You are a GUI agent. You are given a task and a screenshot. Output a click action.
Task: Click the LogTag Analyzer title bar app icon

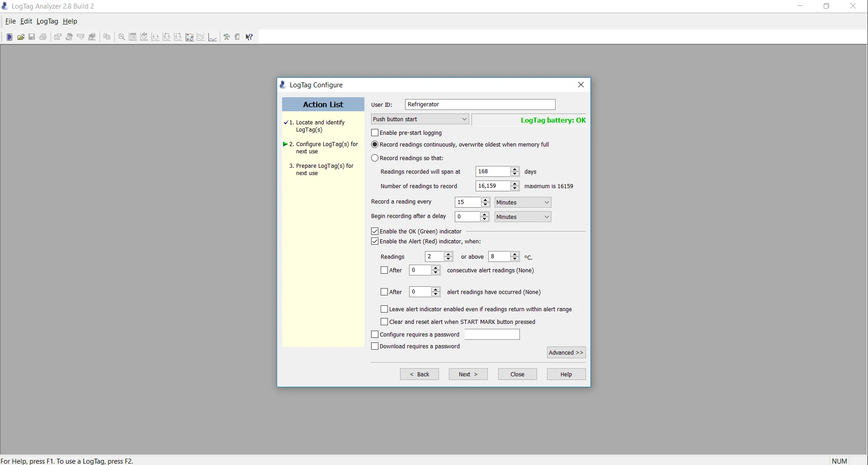click(5, 6)
